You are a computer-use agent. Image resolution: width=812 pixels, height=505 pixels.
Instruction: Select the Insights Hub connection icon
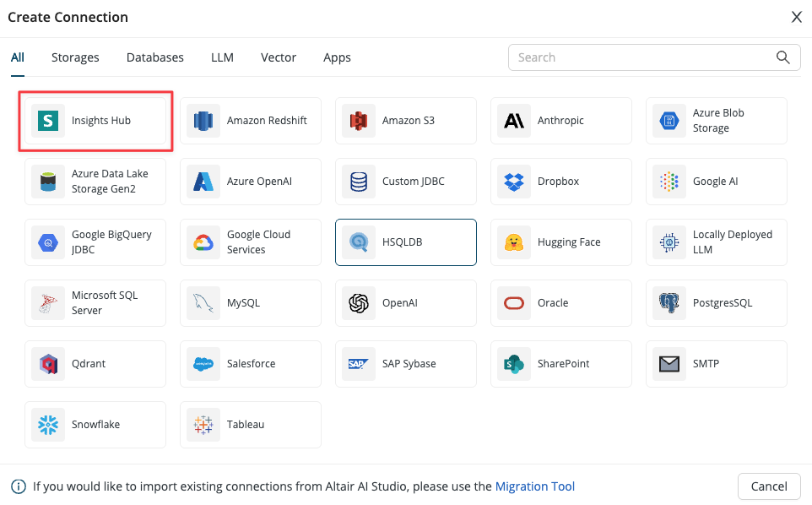(x=48, y=121)
